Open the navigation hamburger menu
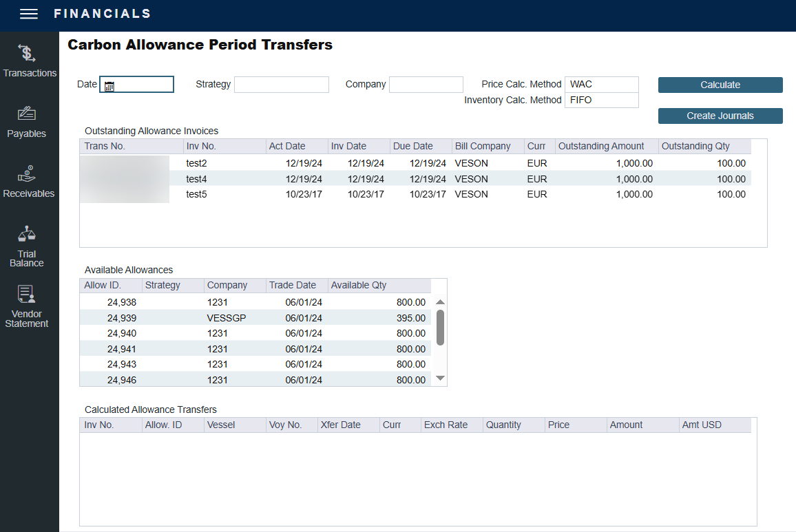Screen dimensions: 796x532 (x=28, y=13)
